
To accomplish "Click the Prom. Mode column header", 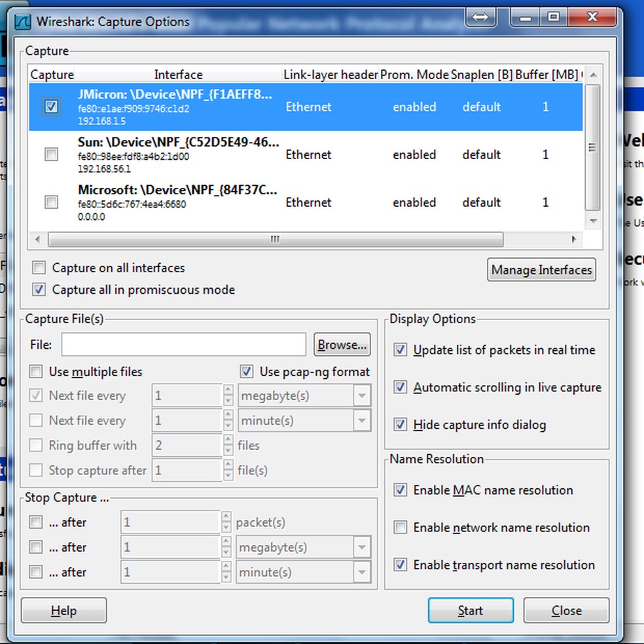I will (x=414, y=75).
